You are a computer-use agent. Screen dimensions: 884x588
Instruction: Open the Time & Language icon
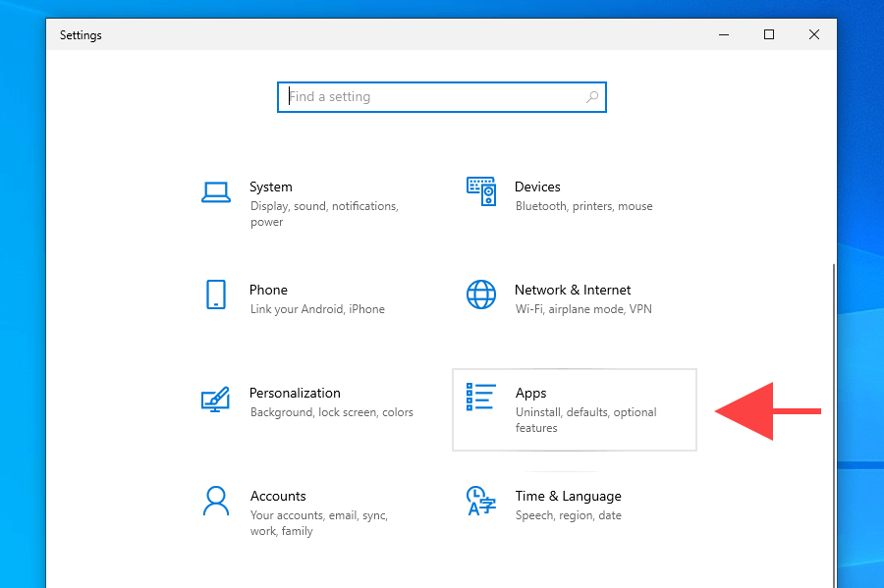point(481,502)
